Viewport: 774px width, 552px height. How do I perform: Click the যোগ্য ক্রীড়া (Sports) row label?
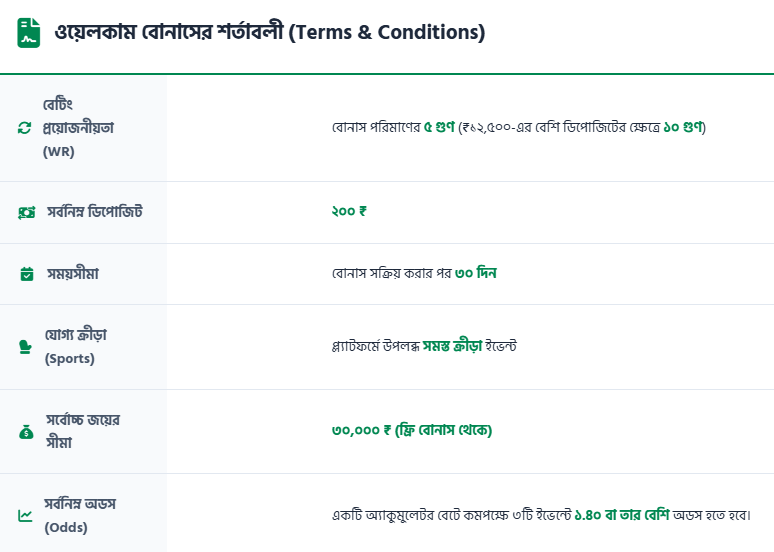76,346
